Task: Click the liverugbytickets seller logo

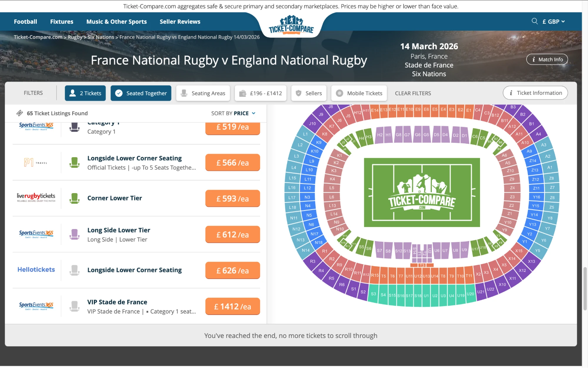Action: 36,197
